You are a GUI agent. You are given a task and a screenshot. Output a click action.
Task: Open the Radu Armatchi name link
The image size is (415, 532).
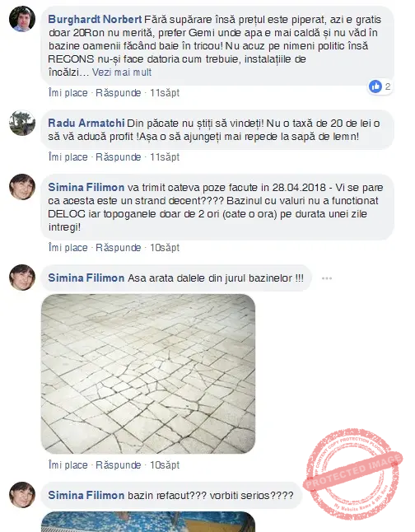coord(86,123)
